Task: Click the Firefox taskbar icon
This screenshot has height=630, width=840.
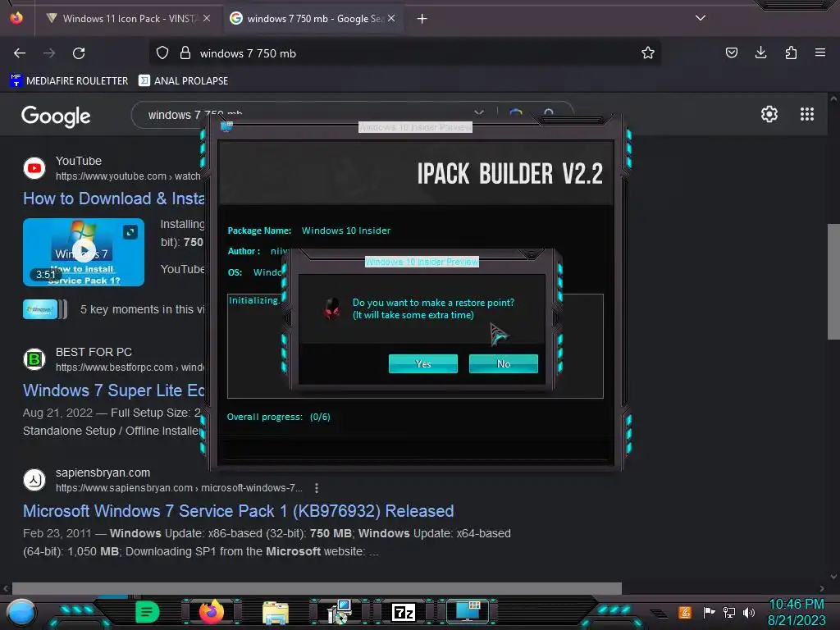Action: [x=211, y=612]
